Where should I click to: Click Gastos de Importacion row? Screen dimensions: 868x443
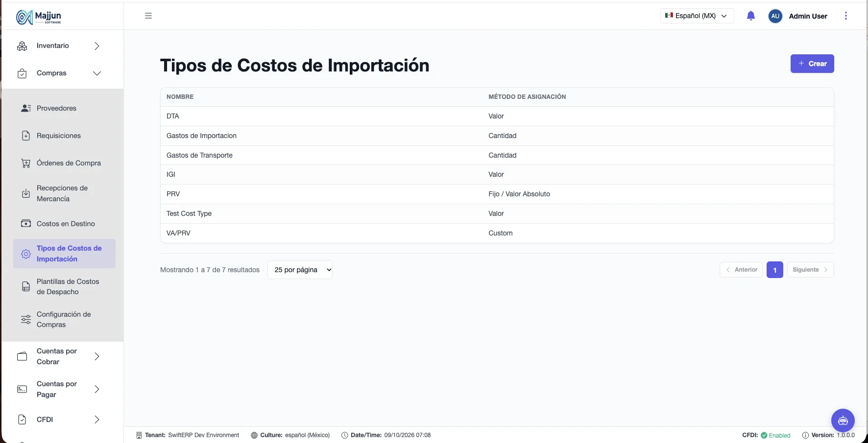coord(497,136)
